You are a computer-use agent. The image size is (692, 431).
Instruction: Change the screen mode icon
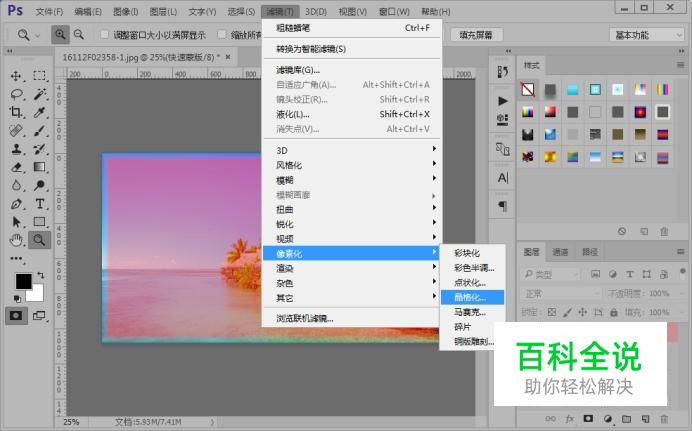pyautogui.click(x=39, y=316)
